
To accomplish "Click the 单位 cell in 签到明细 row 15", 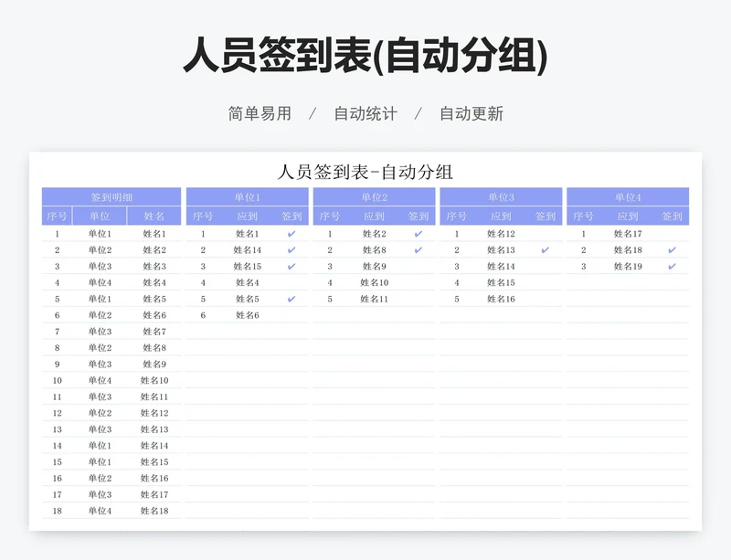I will point(100,462).
